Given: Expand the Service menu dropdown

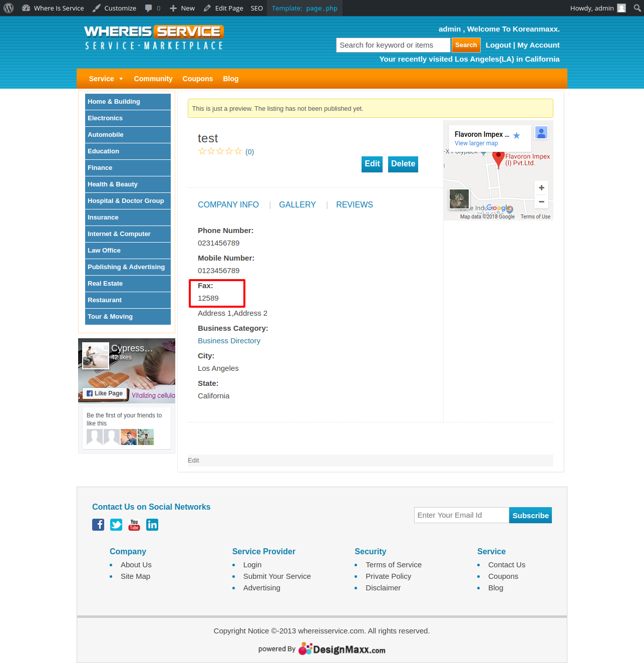Looking at the screenshot, I should [106, 79].
